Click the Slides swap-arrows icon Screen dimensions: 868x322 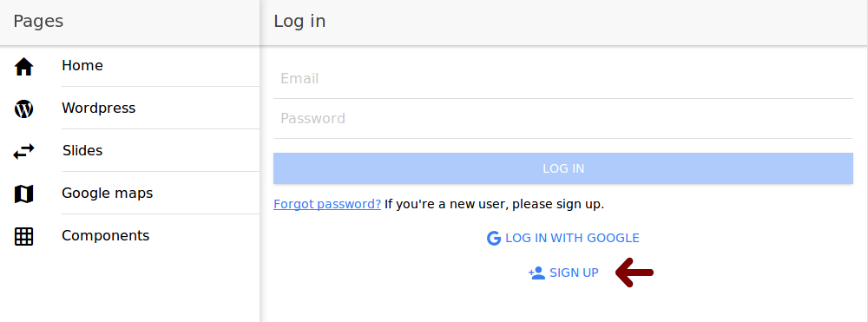pos(23,152)
